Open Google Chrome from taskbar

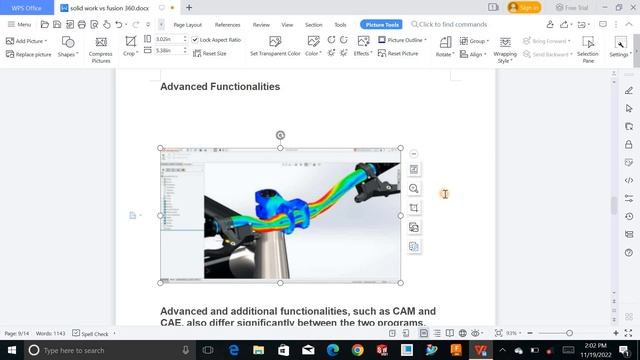[x=358, y=350]
